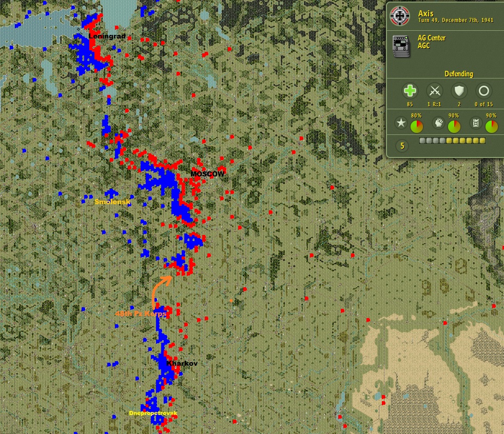Click the crossed swords attack icon
The width and height of the screenshot is (504, 434).
[435, 91]
